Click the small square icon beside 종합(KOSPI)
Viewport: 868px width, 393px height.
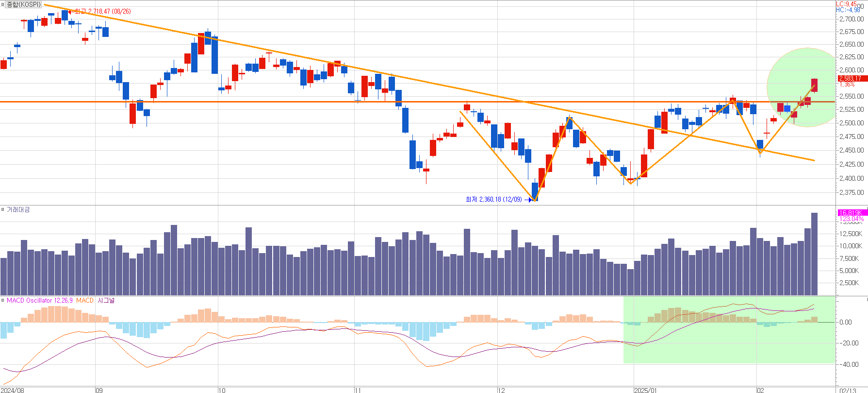point(3,4)
